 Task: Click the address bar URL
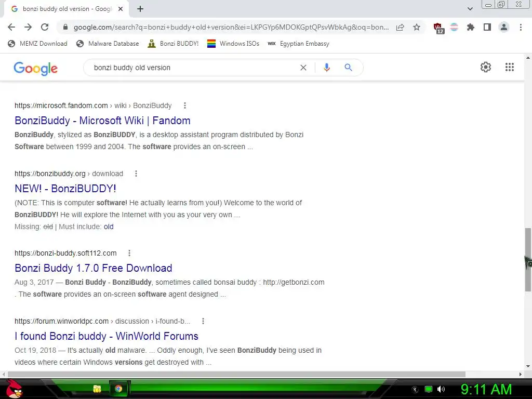(x=231, y=27)
